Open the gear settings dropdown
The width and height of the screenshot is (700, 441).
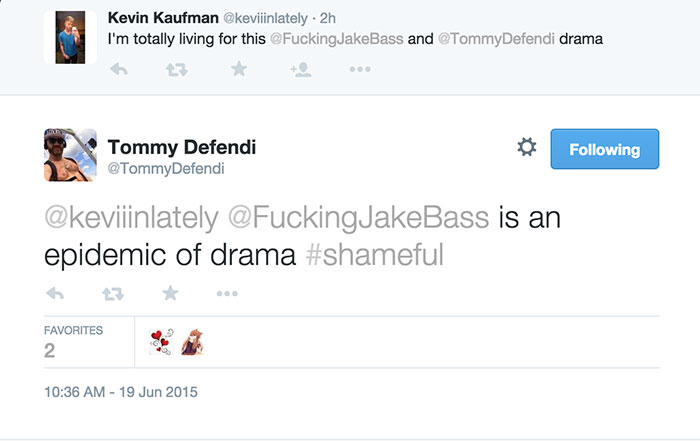(x=526, y=148)
